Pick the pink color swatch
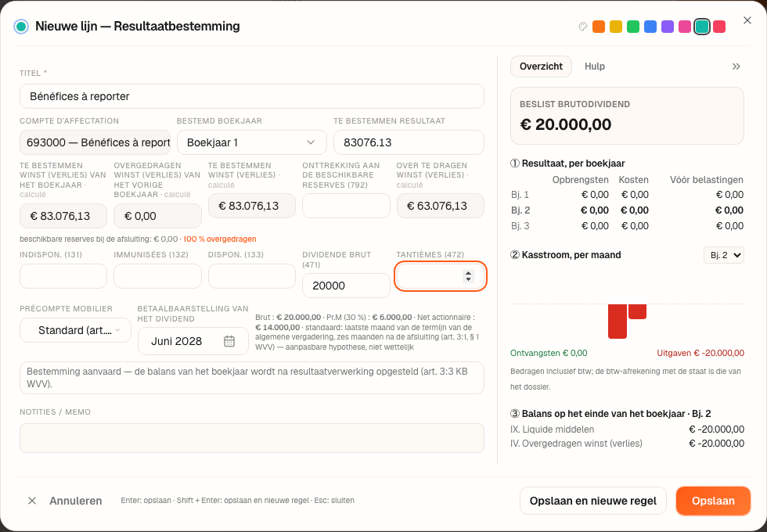This screenshot has width=767, height=532. (684, 27)
